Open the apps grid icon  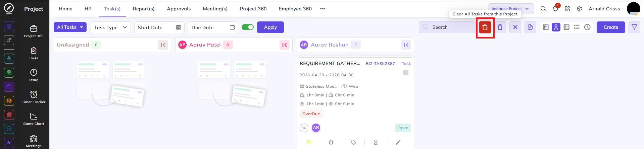pos(567,9)
